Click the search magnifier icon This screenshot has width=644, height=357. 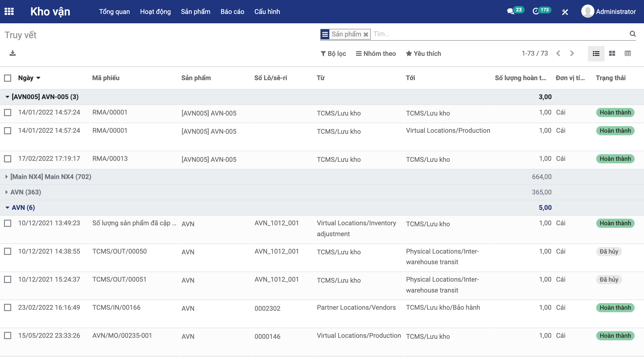point(633,34)
